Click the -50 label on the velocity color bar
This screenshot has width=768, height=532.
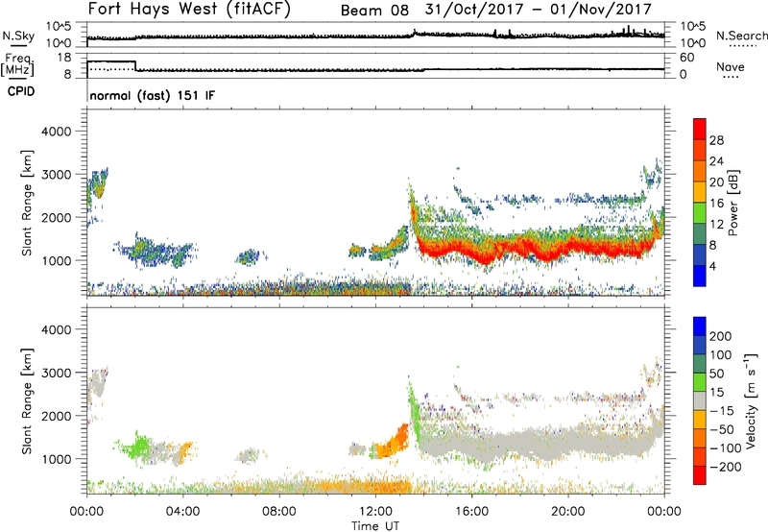[x=723, y=430]
